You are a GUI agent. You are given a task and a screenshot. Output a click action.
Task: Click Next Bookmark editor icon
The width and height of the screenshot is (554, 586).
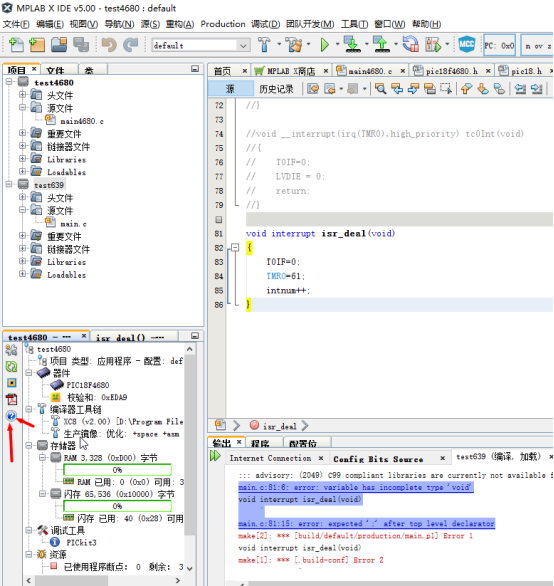click(483, 89)
